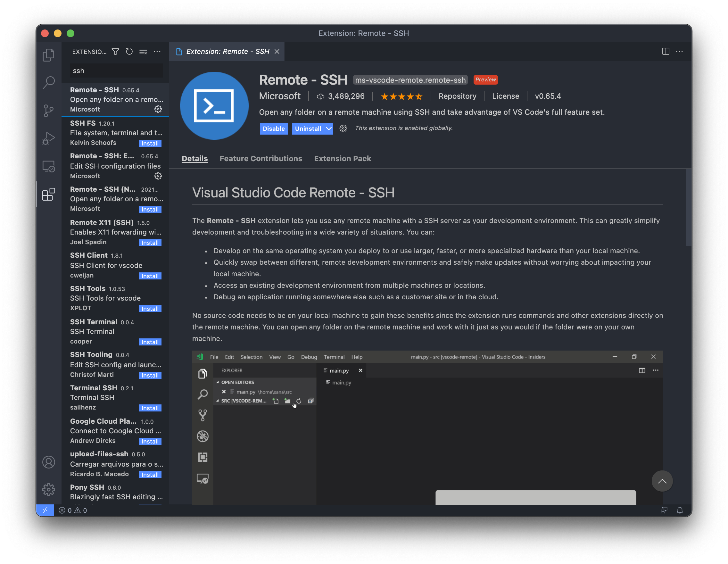Install the Remote X11 (SSH) extension
Image resolution: width=728 pixels, height=564 pixels.
150,243
